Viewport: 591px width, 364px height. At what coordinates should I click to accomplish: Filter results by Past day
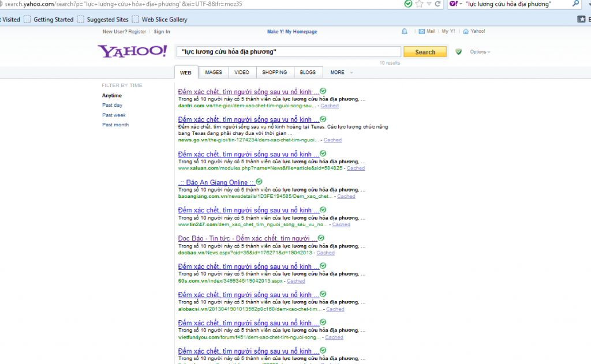pos(113,105)
